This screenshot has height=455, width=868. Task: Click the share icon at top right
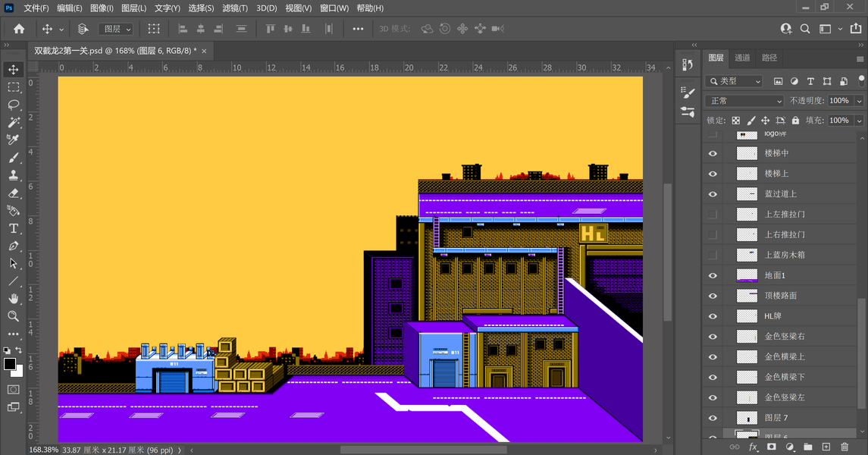(856, 28)
